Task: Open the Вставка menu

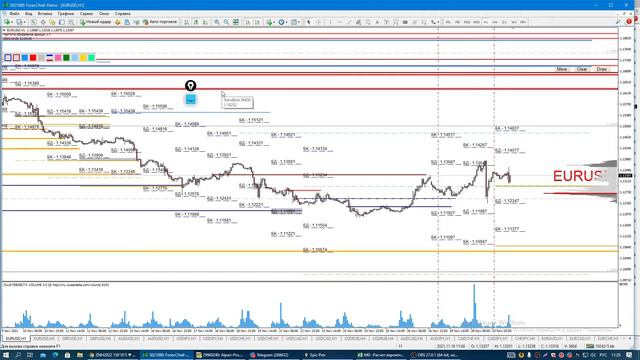Action: coord(45,13)
